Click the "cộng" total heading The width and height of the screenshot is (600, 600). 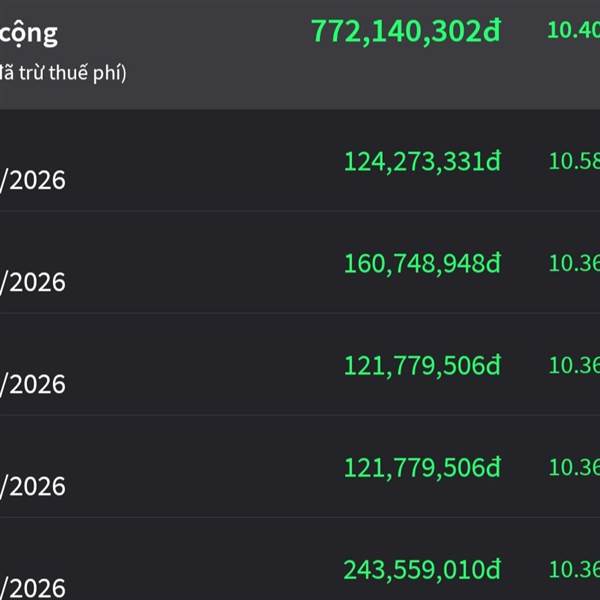pos(30,33)
